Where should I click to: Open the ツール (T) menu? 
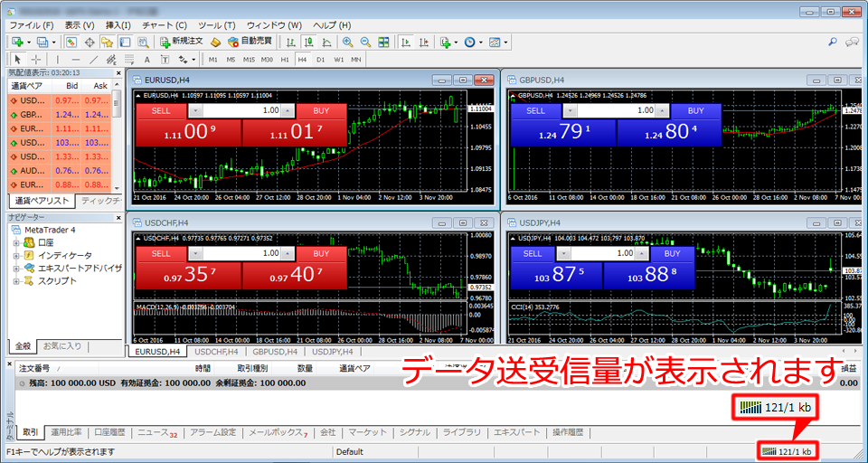click(x=217, y=25)
